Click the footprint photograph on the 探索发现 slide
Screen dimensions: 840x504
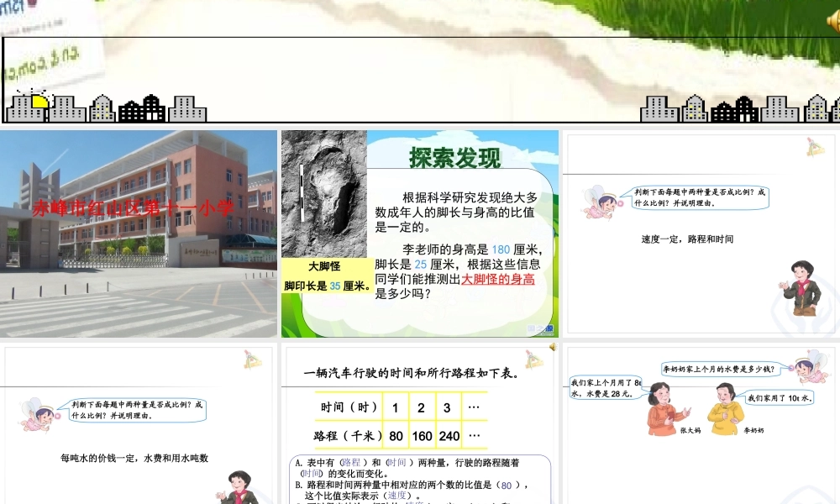pos(324,194)
